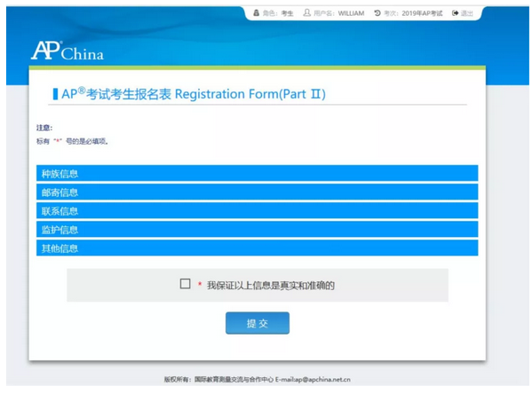Click the logout arrow icon
The image size is (532, 394).
click(455, 13)
